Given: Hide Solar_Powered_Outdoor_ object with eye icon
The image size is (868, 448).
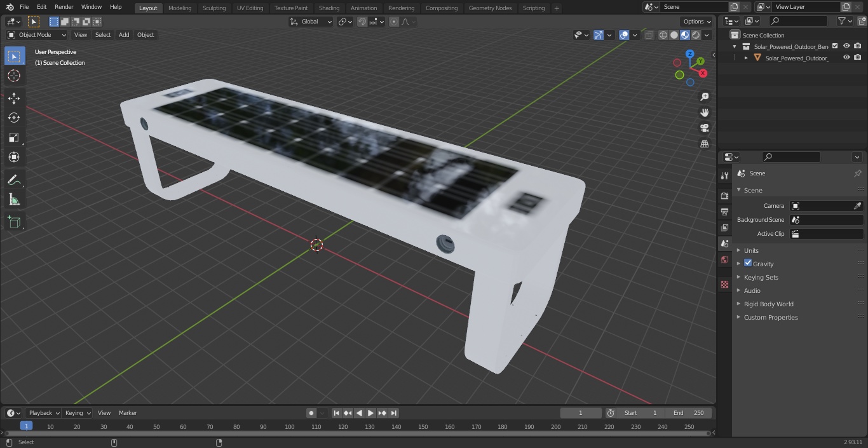Looking at the screenshot, I should (x=846, y=58).
